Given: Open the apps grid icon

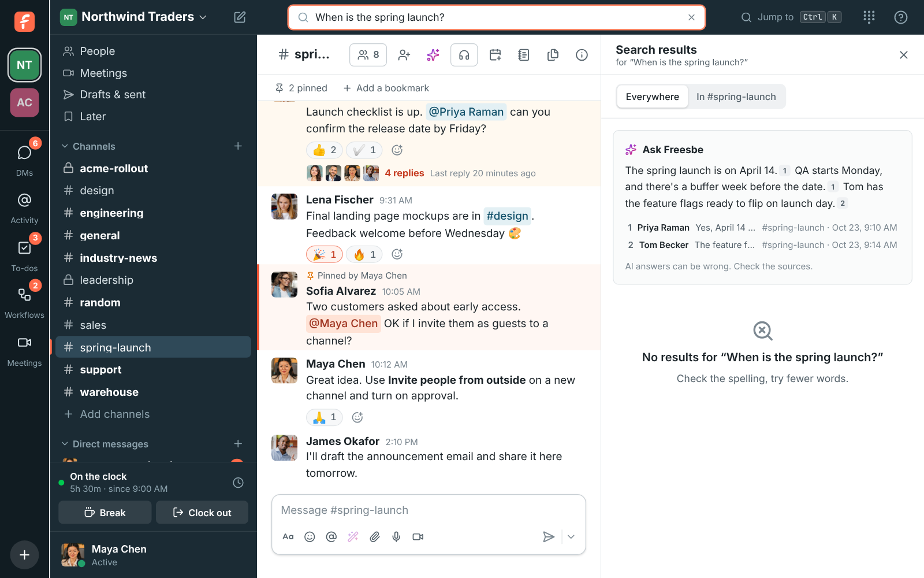Looking at the screenshot, I should point(869,17).
